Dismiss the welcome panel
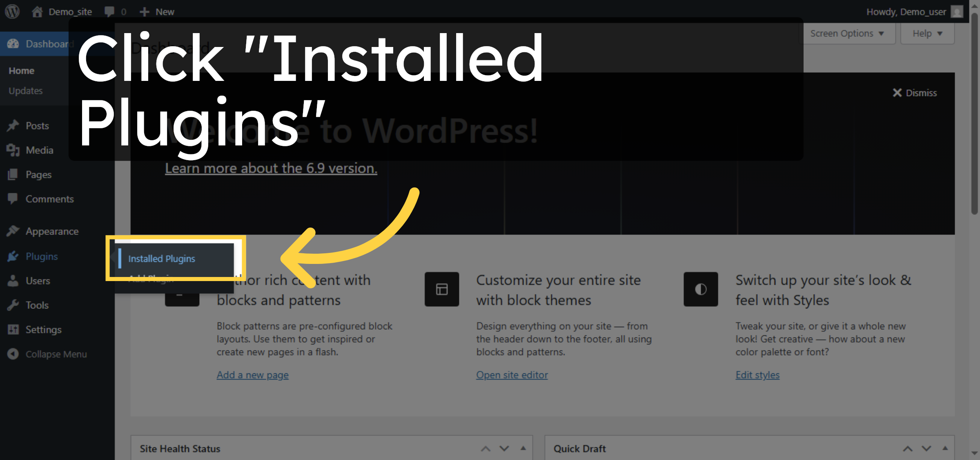 tap(915, 93)
